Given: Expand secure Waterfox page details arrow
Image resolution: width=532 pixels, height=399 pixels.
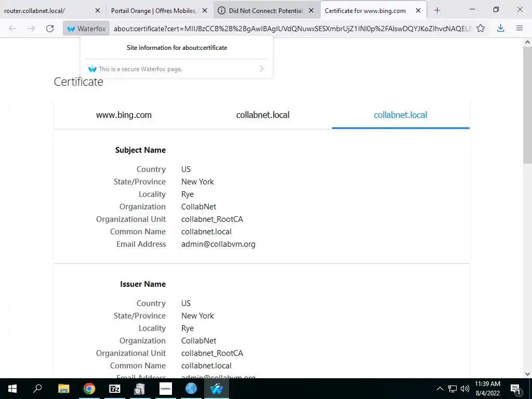Looking at the screenshot, I should [262, 69].
